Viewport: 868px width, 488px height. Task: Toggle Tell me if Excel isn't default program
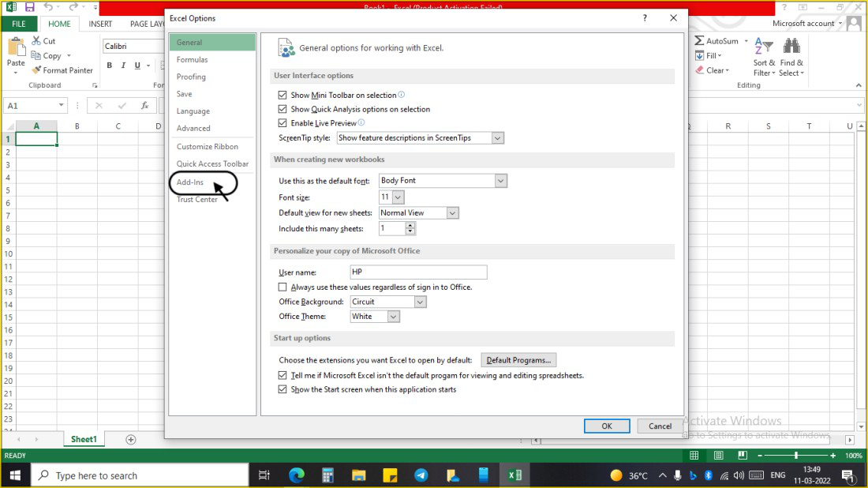point(282,376)
